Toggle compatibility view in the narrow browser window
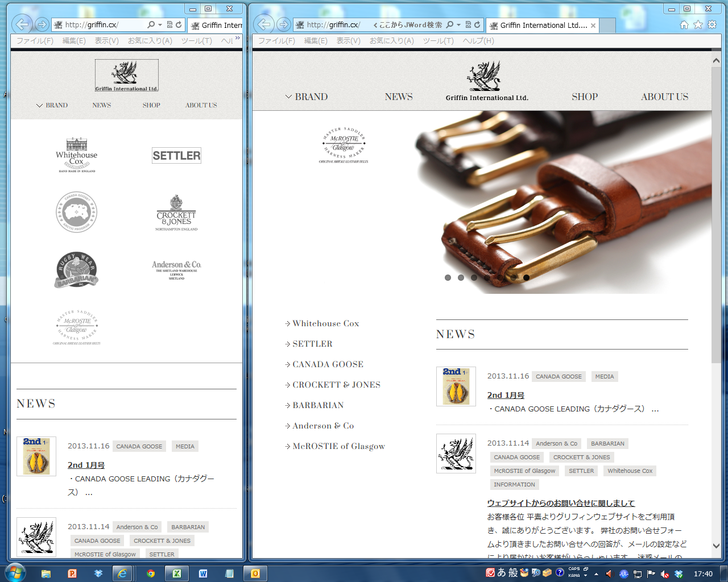728x582 pixels. tap(169, 24)
